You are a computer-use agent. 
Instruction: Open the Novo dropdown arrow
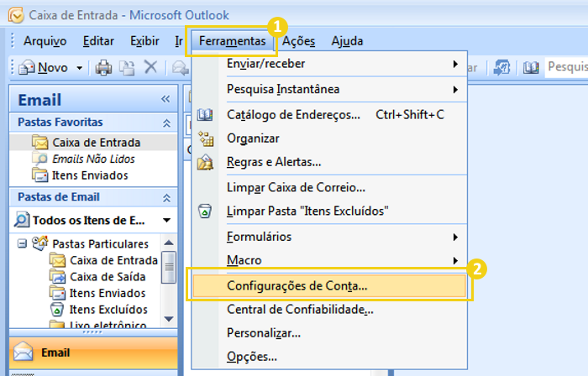[80, 68]
